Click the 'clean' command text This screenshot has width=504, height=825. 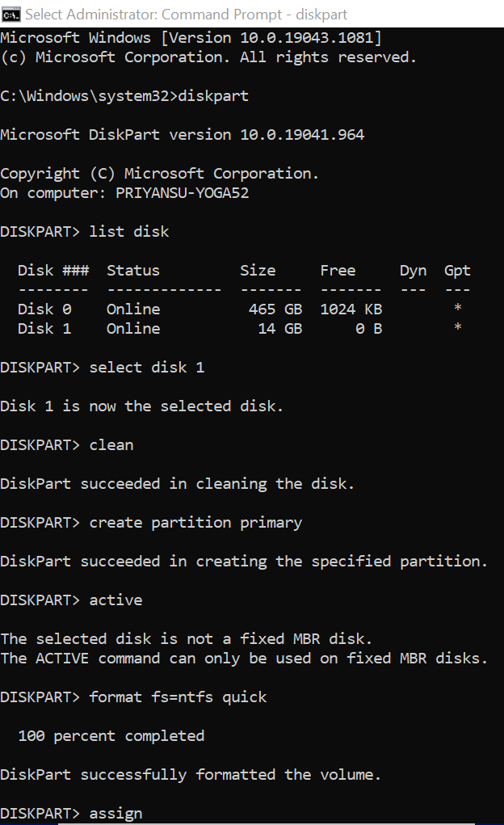[111, 445]
